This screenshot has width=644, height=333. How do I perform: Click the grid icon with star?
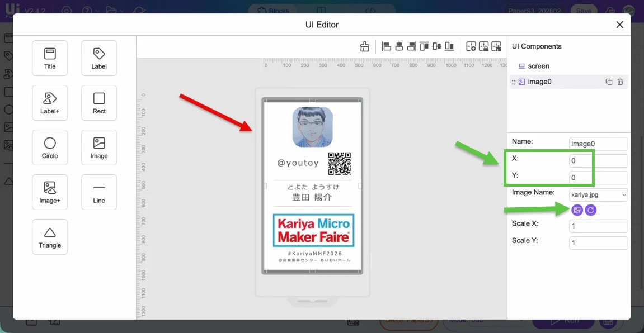496,46
